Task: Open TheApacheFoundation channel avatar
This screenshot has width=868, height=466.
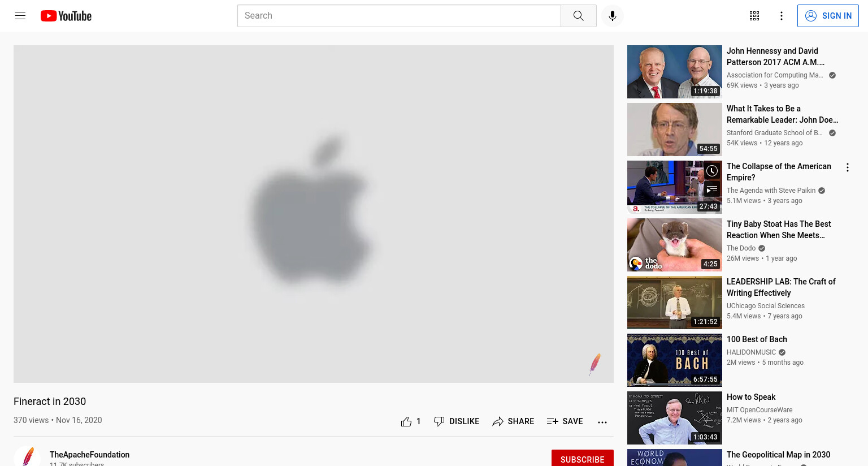Action: tap(27, 457)
